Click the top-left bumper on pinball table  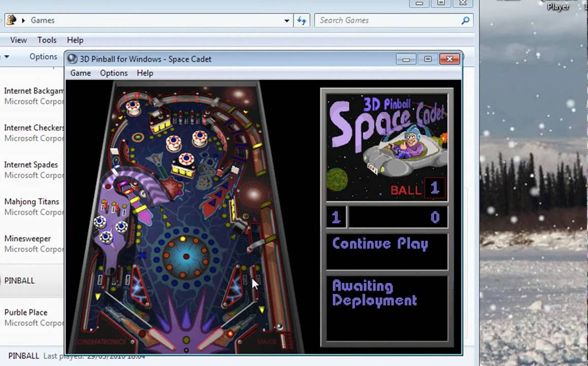pyautogui.click(x=133, y=107)
